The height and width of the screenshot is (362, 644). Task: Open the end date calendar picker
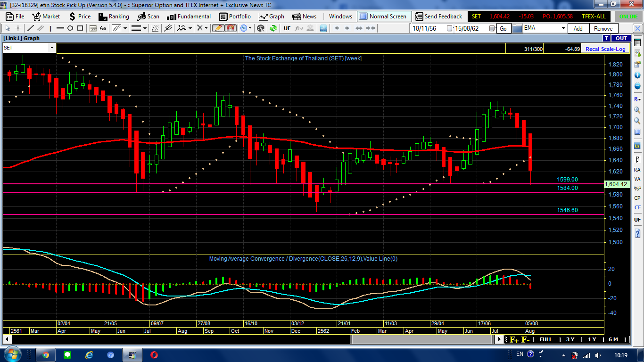(x=492, y=28)
